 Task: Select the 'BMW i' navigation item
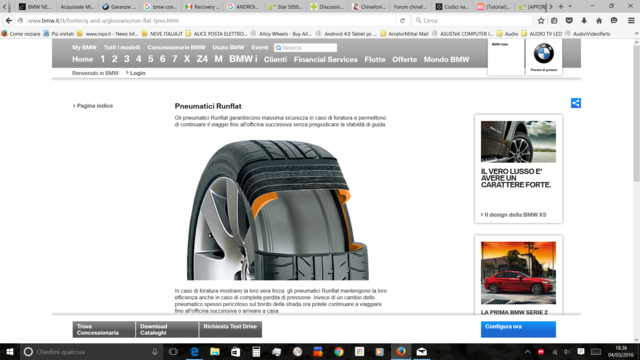click(243, 59)
